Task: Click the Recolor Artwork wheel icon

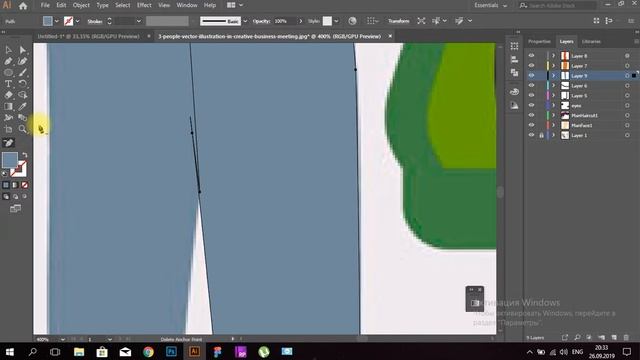Action: coord(352,21)
